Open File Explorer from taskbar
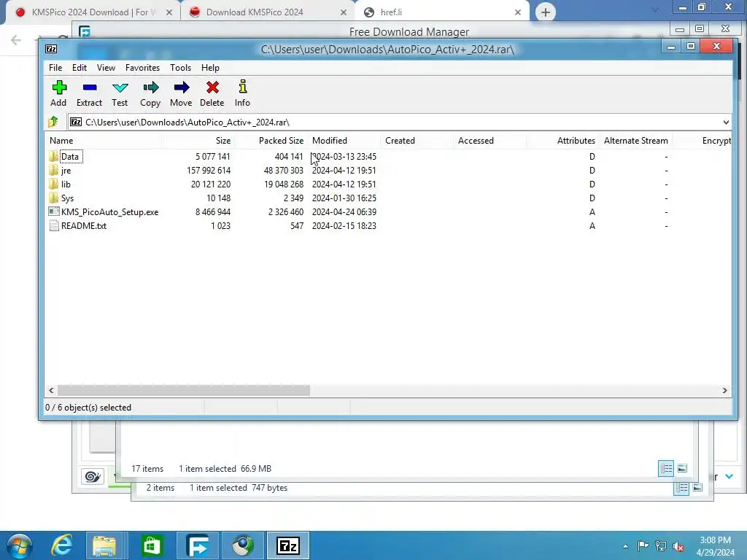This screenshot has height=560, width=747. 104,545
